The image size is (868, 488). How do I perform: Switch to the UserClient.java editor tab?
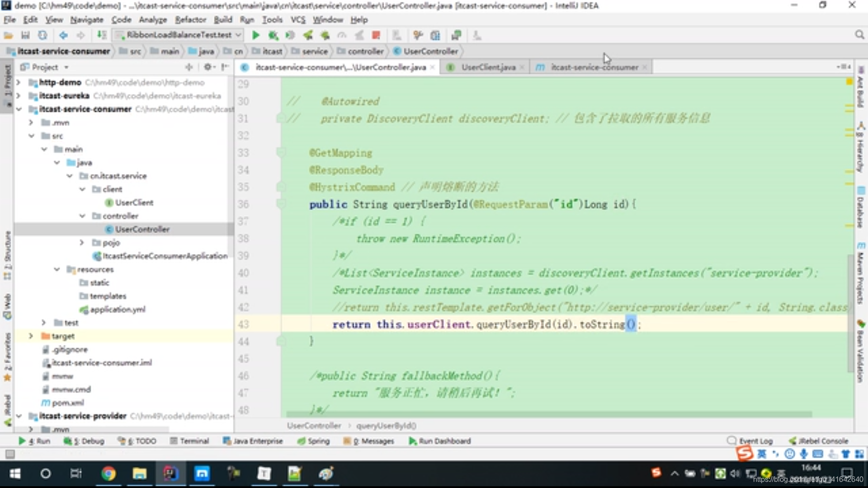tap(488, 67)
